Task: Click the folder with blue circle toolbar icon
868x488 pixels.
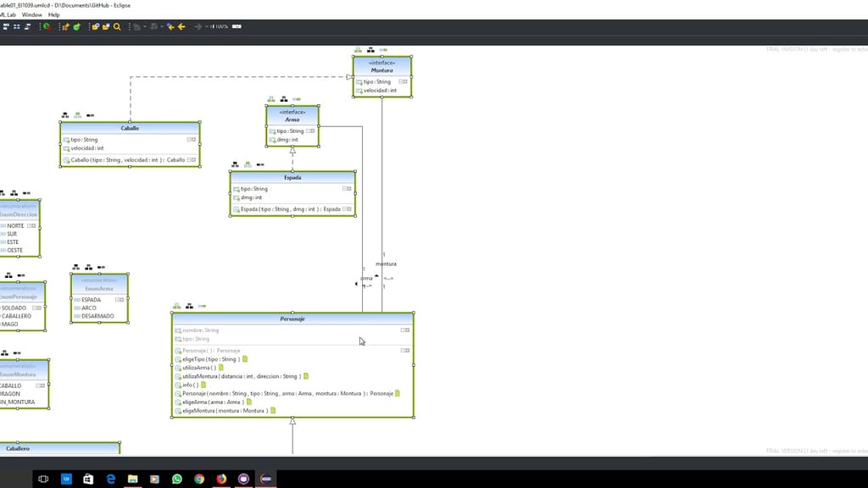Action: pos(95,26)
